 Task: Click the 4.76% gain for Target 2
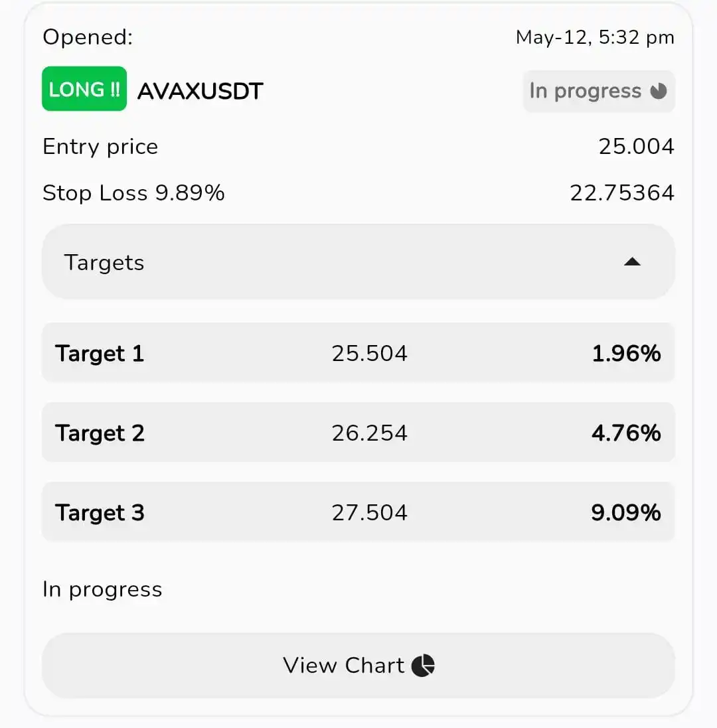pyautogui.click(x=626, y=433)
